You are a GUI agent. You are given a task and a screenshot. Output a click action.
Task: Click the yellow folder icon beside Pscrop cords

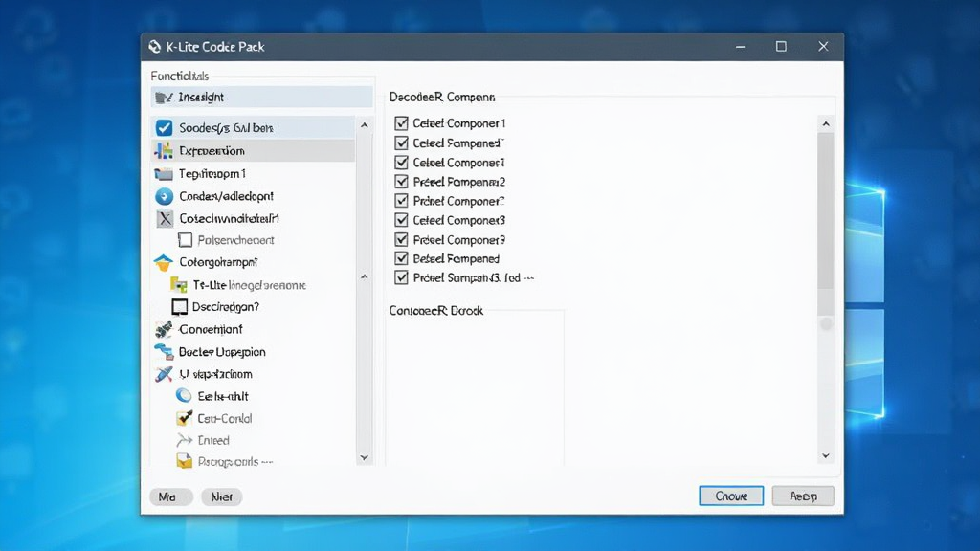[184, 461]
